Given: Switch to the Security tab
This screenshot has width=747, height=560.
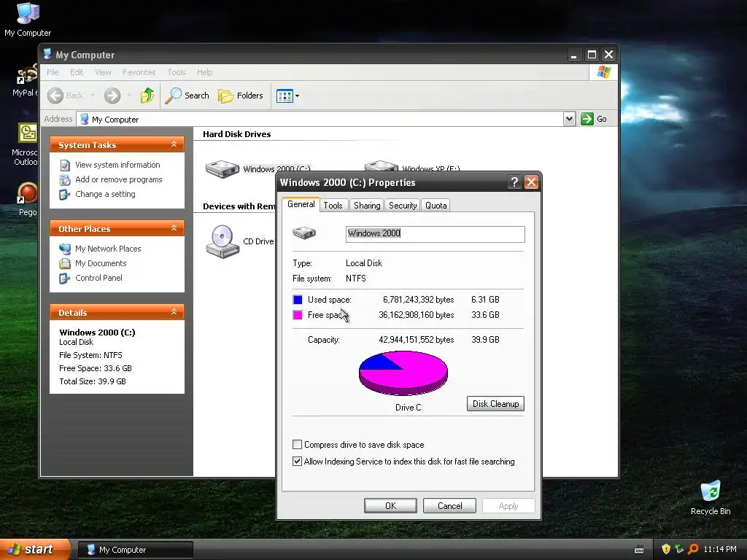Looking at the screenshot, I should click(403, 205).
